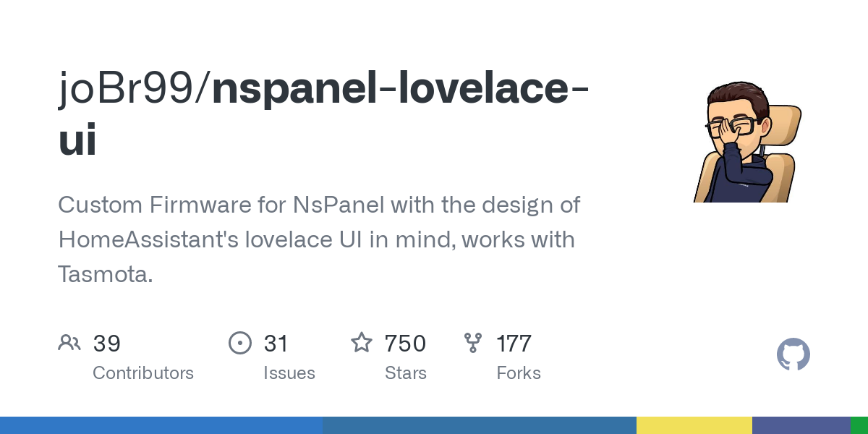Click the Stars label
Image resolution: width=868 pixels, height=434 pixels.
(x=406, y=373)
